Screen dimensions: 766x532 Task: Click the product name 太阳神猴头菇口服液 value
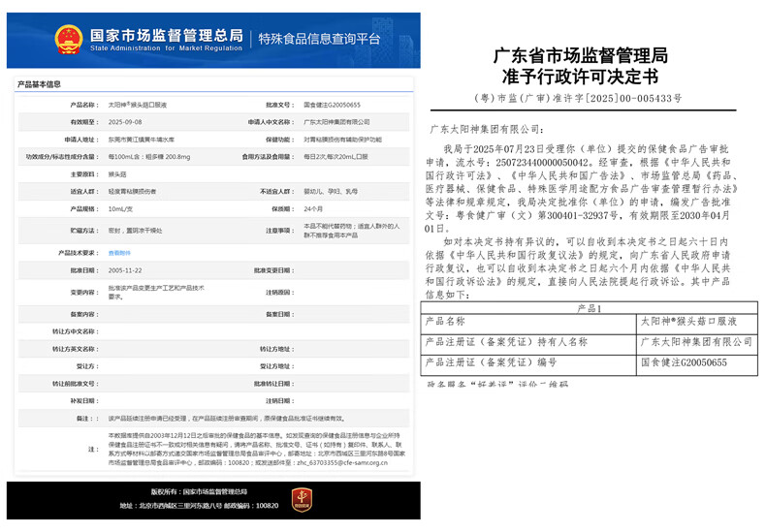click(x=138, y=104)
